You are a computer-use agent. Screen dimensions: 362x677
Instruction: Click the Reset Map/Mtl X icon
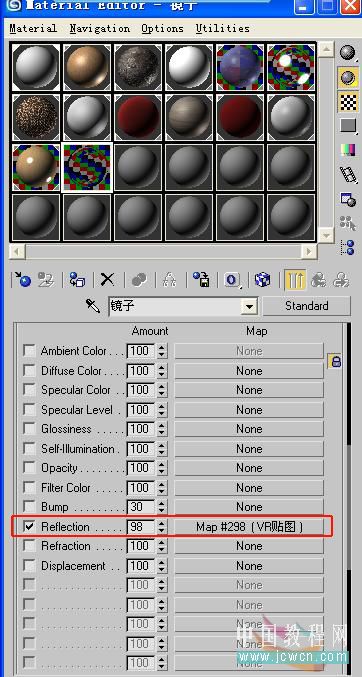click(107, 280)
